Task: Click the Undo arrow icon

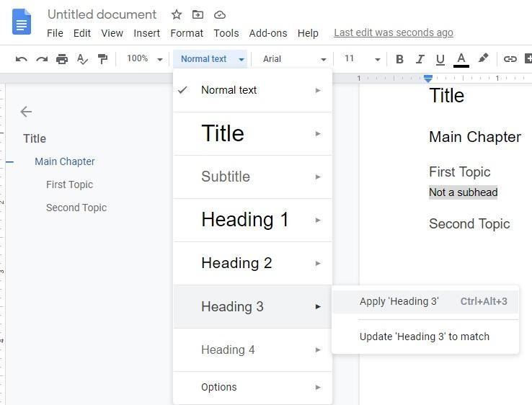Action: tap(22, 59)
